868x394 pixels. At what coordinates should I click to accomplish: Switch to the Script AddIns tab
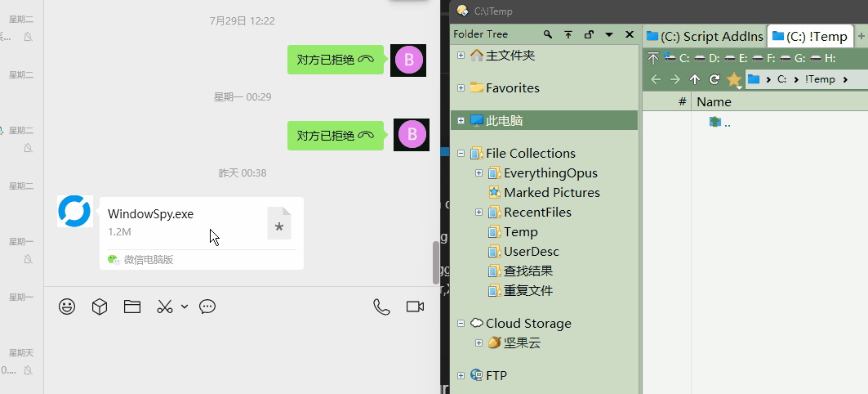tap(705, 36)
